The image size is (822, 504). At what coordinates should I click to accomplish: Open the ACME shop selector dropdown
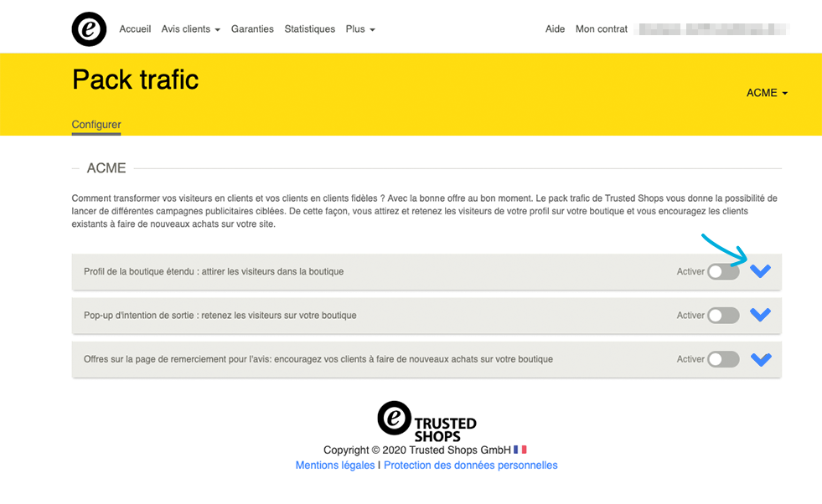click(x=767, y=93)
